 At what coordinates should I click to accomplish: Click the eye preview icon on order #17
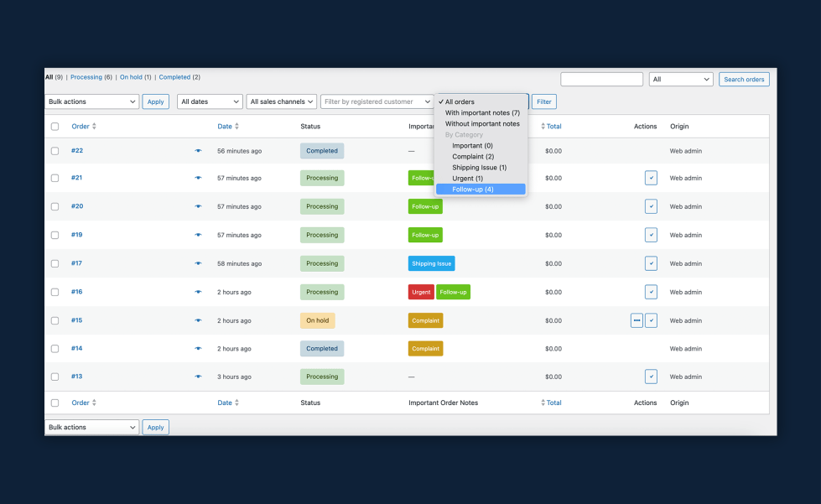coord(198,262)
